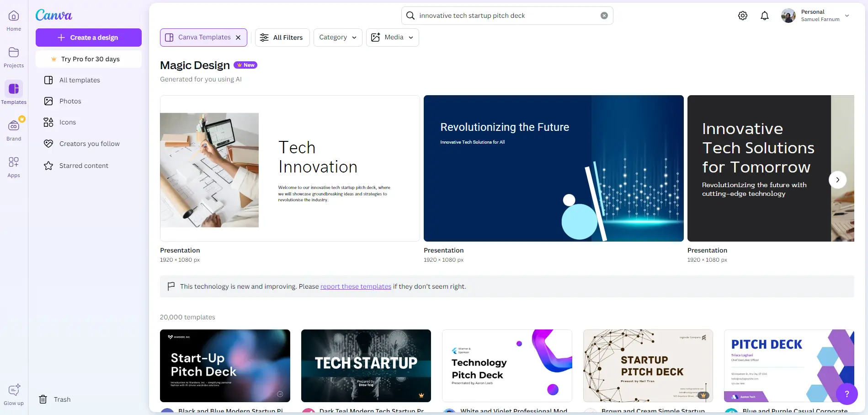Viewport: 868px width, 415px height.
Task: Advance Magic Design carousel with next arrow
Action: (x=837, y=180)
